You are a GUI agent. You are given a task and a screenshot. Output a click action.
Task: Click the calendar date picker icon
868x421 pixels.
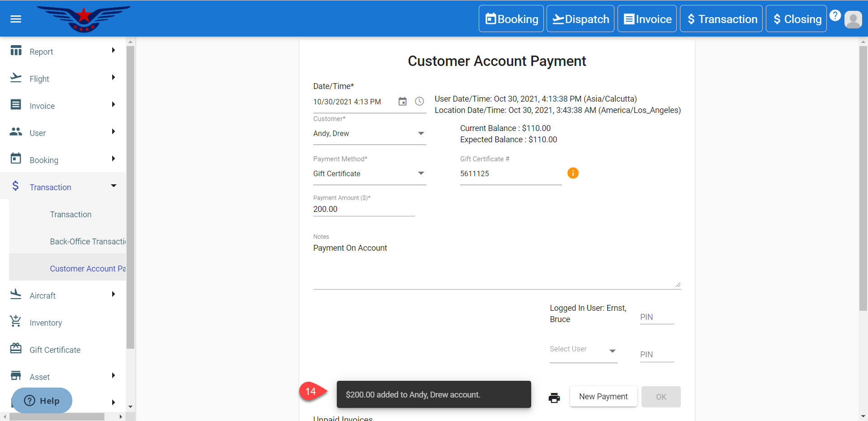402,102
